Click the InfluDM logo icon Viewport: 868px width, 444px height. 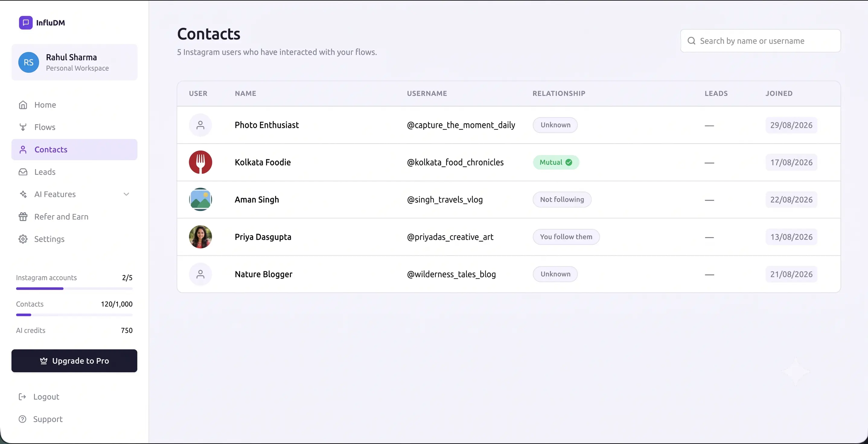pos(26,23)
